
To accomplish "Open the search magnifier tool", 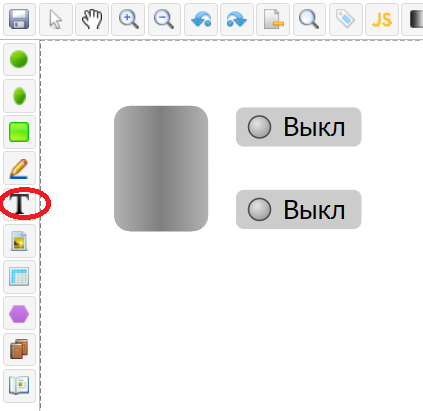I will click(309, 19).
